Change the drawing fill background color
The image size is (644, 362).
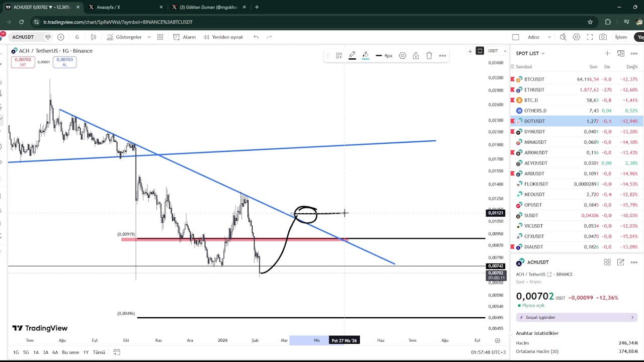(x=365, y=56)
